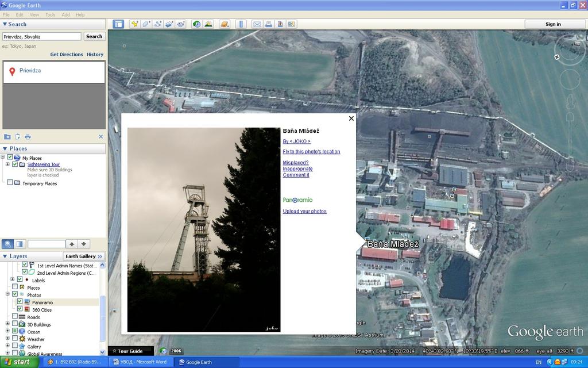Image resolution: width=588 pixels, height=368 pixels.
Task: Open the Help menu
Action: point(80,14)
